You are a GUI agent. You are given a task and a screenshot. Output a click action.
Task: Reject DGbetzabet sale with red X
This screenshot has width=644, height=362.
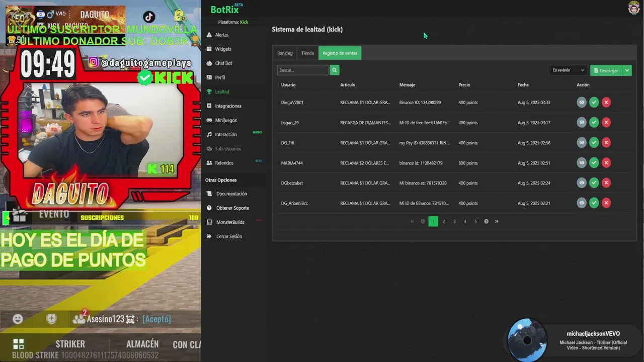pos(606,183)
